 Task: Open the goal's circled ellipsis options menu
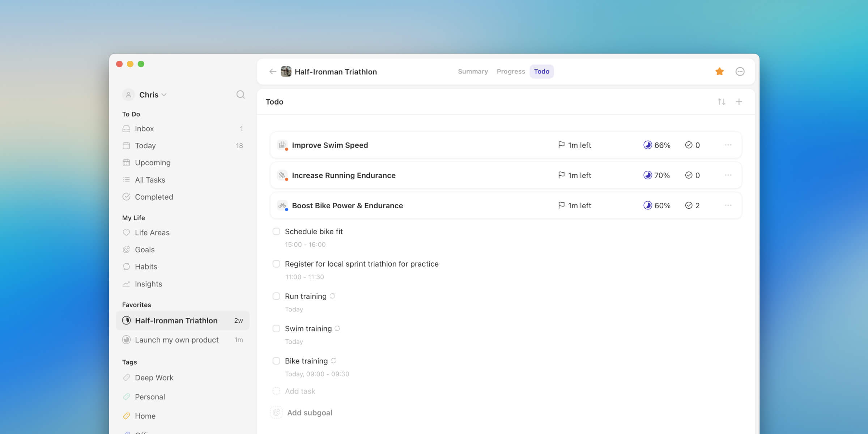click(x=740, y=72)
